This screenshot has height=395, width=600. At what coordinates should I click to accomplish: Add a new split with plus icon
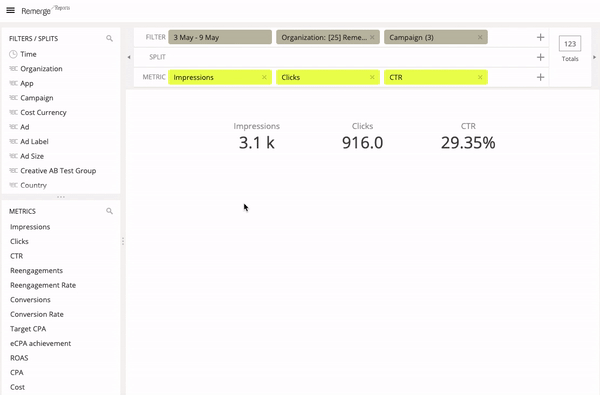pos(540,57)
